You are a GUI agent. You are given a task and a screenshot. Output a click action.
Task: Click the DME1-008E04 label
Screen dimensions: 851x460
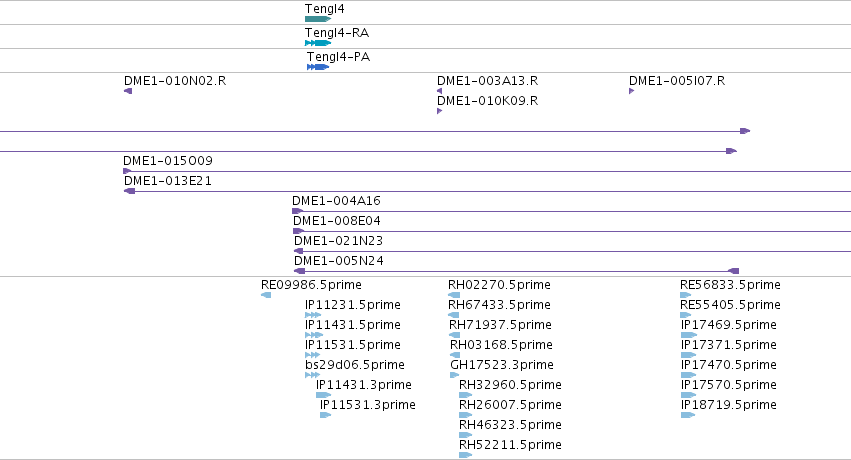pos(336,221)
